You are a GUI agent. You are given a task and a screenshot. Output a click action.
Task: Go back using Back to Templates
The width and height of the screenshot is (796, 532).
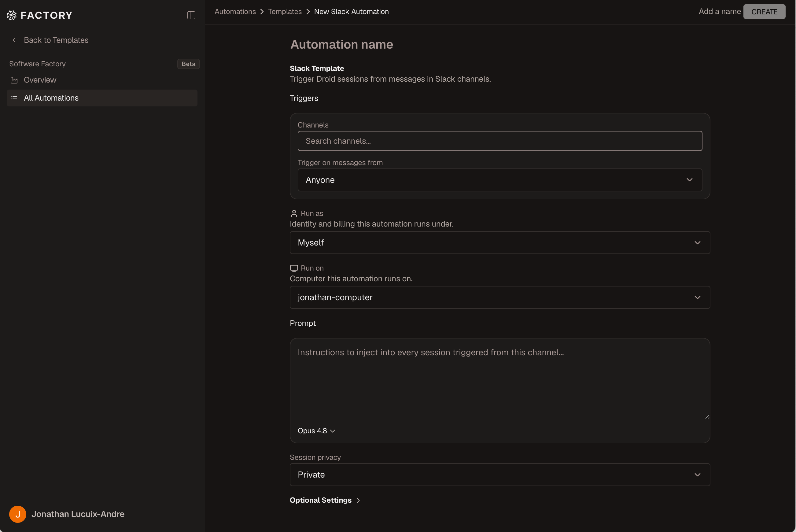(56, 40)
